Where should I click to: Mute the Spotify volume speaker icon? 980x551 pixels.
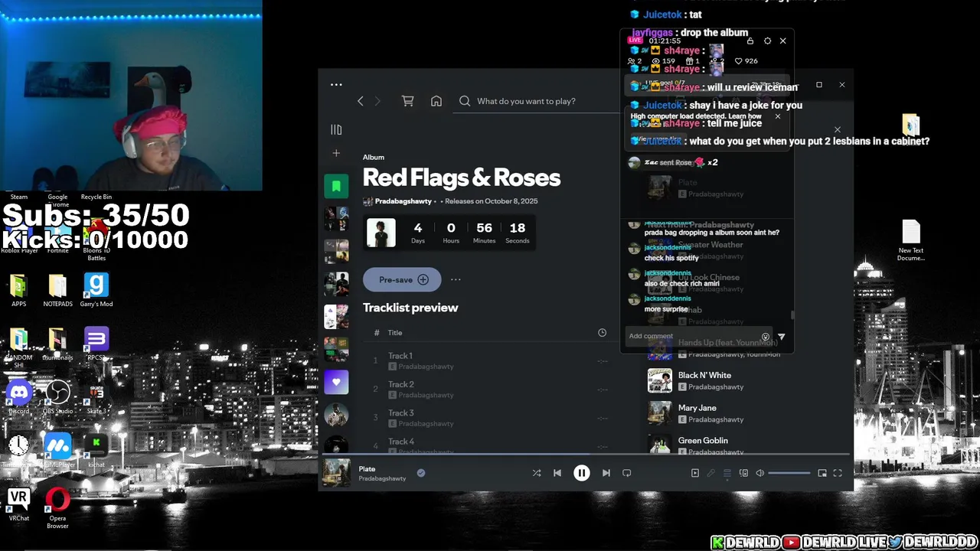point(760,473)
